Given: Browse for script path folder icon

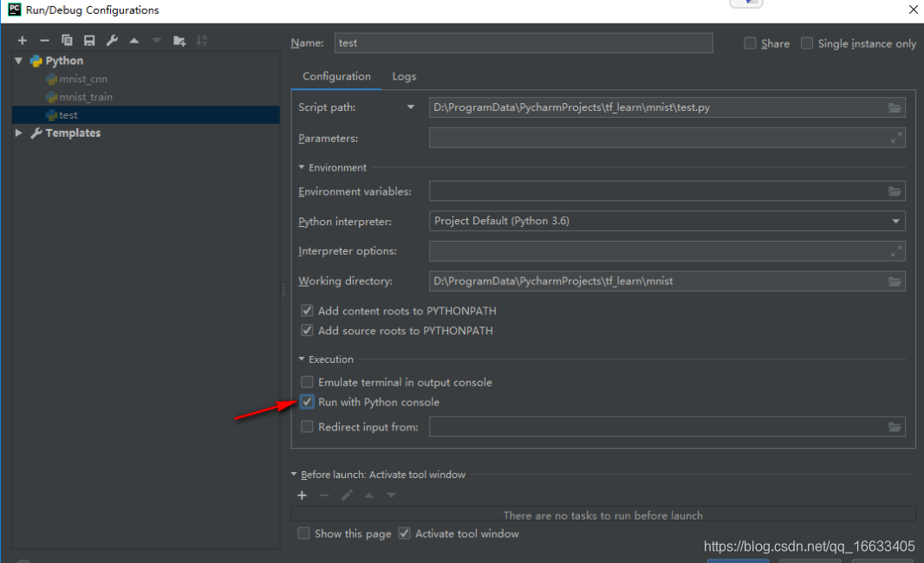Looking at the screenshot, I should [x=895, y=107].
